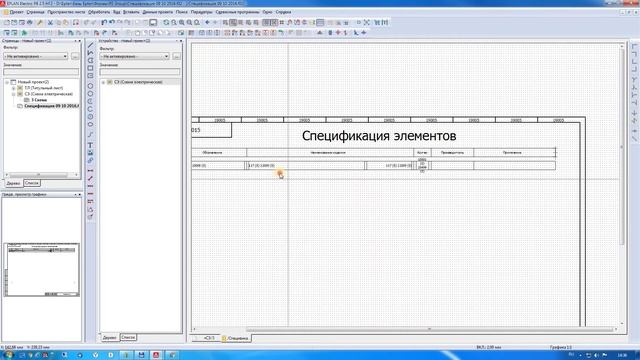
Task: Focus the Значение field in Устройства panel
Action: pos(140,72)
